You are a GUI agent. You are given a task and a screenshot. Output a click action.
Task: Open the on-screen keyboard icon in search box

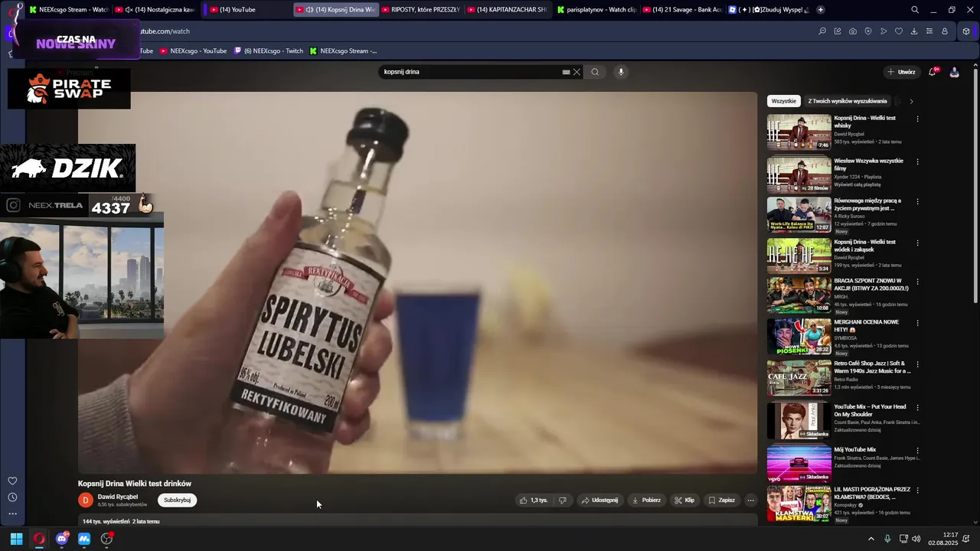566,72
